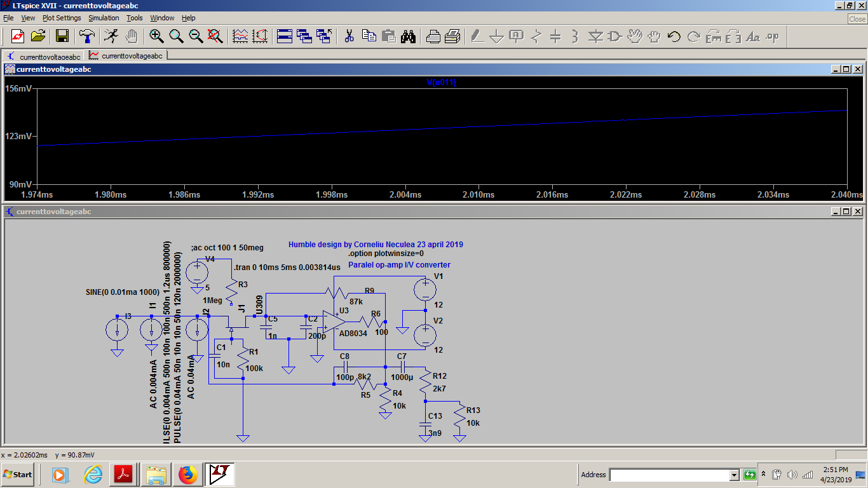
Task: Select the Place Capacitor tool
Action: [555, 36]
